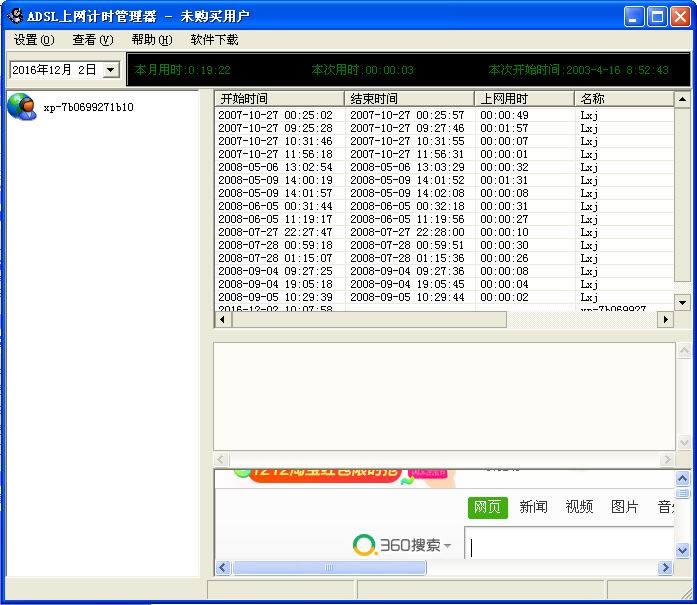Click the duration cell 00:01:31

(x=504, y=180)
